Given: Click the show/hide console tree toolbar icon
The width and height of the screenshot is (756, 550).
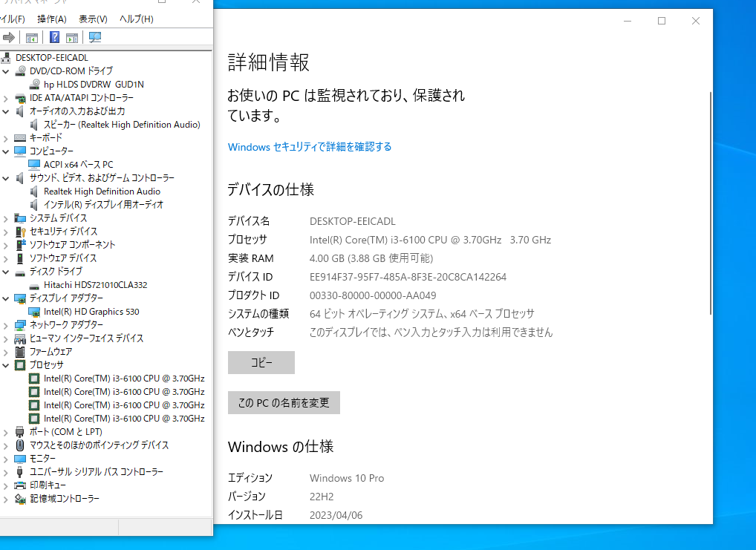Looking at the screenshot, I should 32,38.
